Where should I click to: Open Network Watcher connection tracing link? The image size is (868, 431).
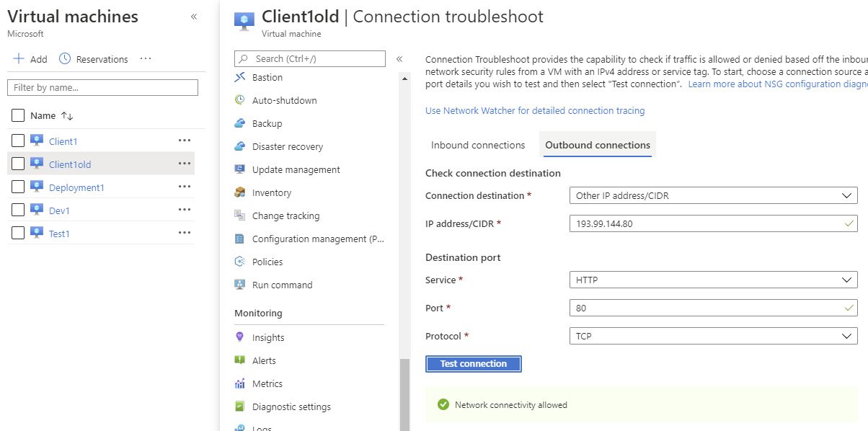pos(533,110)
